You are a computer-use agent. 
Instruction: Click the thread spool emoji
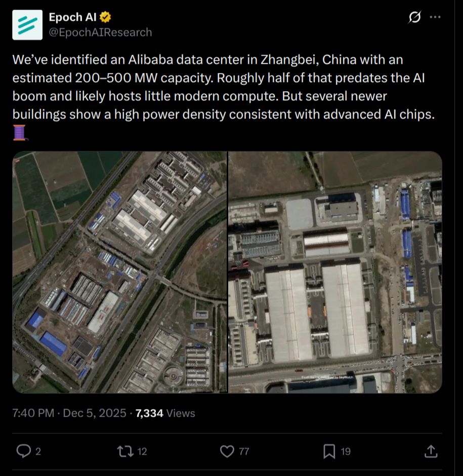(x=20, y=133)
